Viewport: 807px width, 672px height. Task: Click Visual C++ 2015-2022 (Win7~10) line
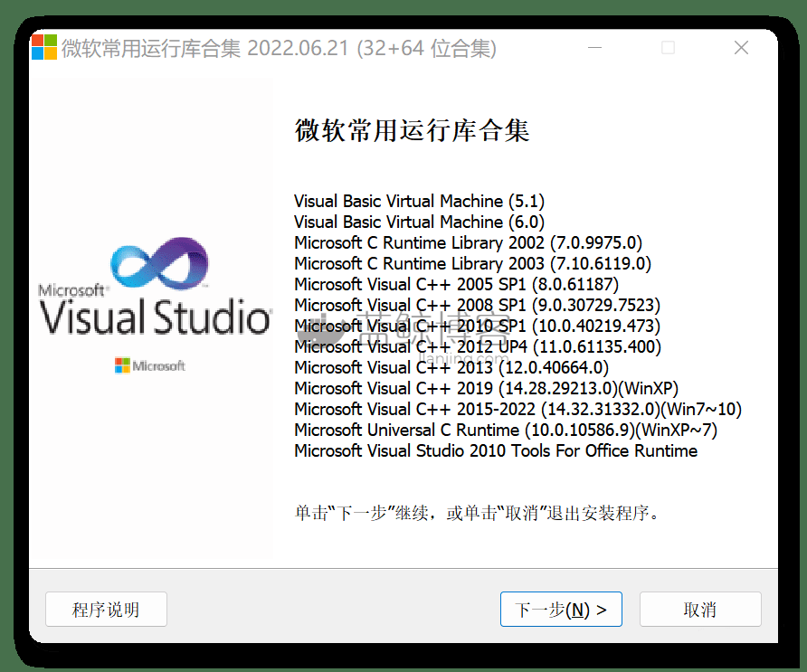517,410
